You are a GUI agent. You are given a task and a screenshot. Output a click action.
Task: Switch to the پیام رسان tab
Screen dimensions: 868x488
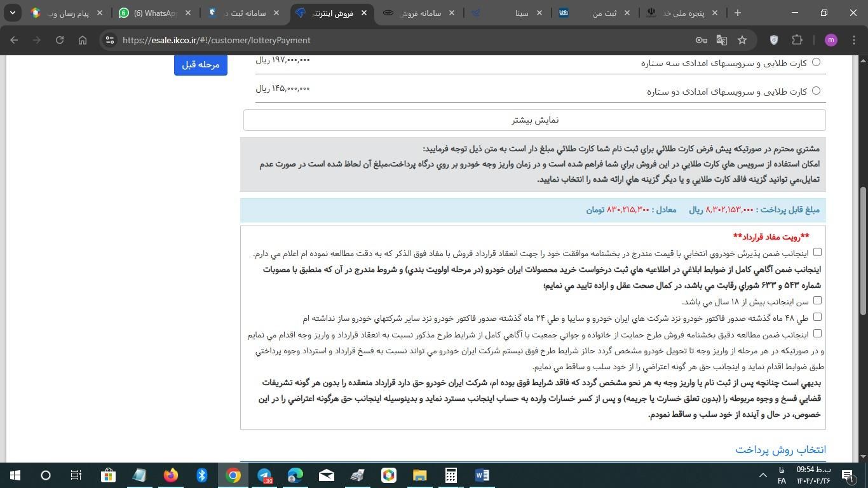68,13
